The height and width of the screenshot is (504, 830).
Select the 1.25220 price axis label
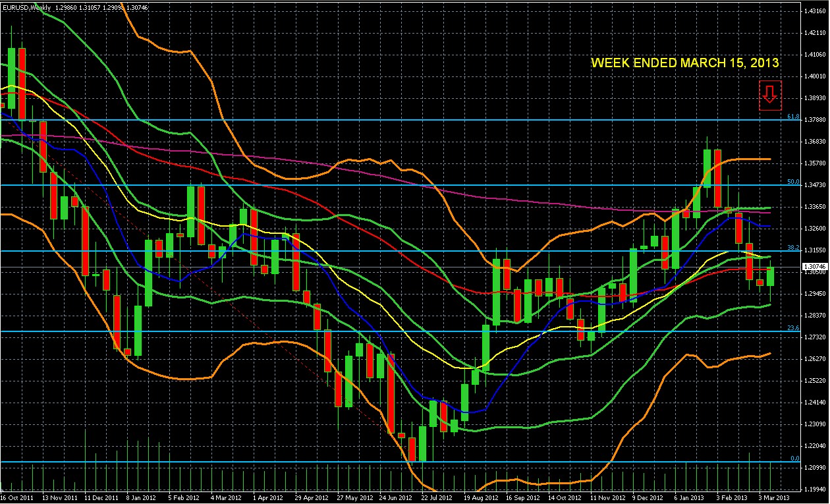[816, 381]
